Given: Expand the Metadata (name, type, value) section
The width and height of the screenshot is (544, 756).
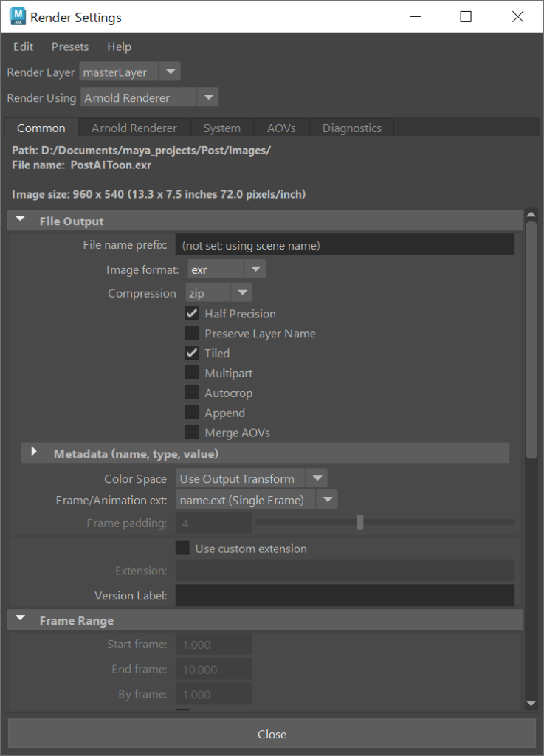Looking at the screenshot, I should tap(34, 453).
